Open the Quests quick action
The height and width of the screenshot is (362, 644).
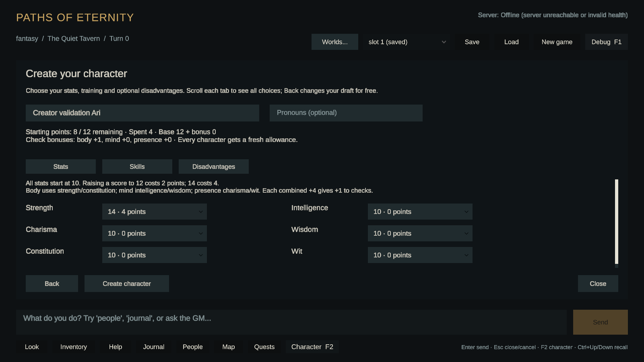pos(264,347)
